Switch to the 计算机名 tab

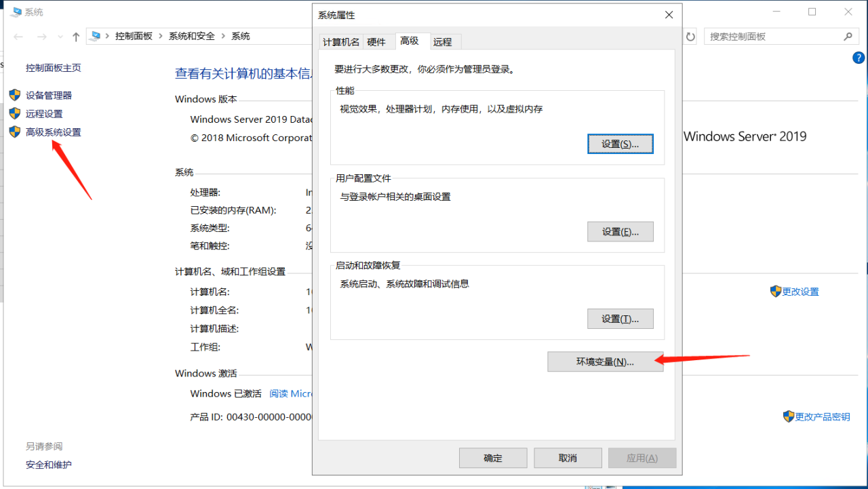pos(341,42)
